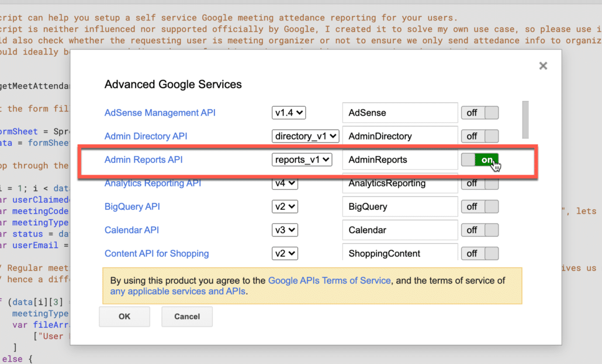Open the directory_v1 version dropdown

pos(305,136)
